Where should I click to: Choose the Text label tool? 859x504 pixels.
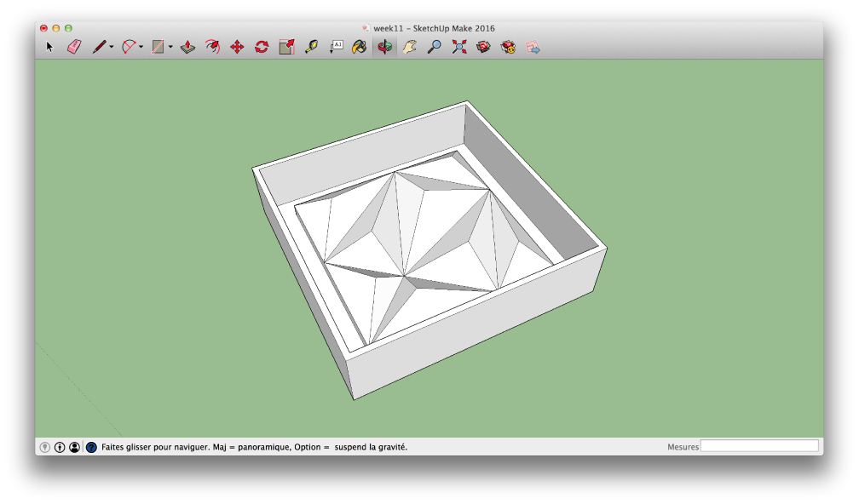click(x=336, y=47)
